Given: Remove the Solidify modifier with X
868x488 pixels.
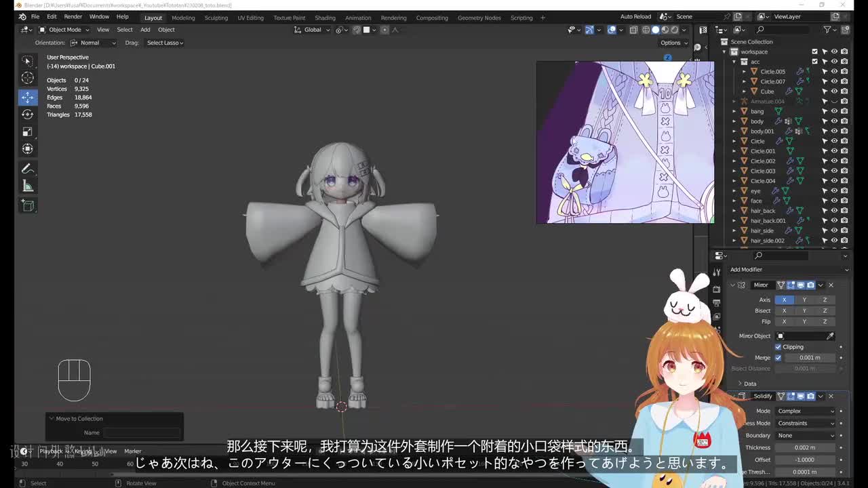Looking at the screenshot, I should tap(831, 396).
